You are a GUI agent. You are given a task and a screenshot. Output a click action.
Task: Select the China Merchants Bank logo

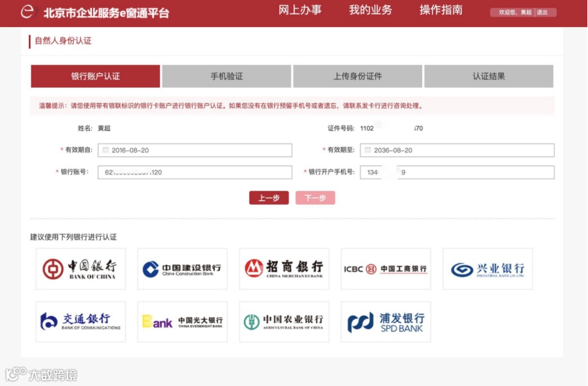[x=284, y=268]
